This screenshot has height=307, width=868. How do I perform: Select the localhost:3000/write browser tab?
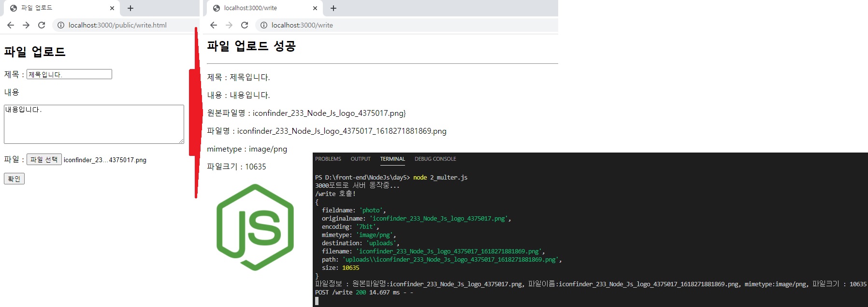point(264,8)
